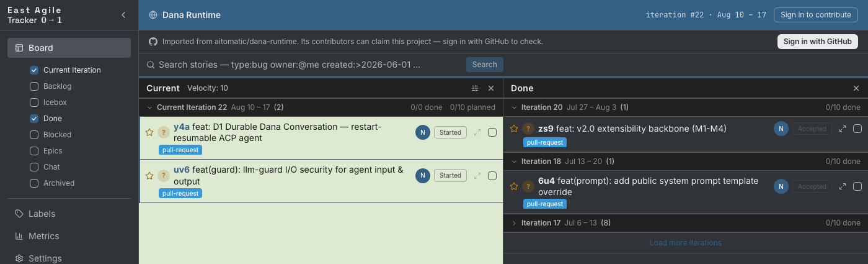Expand the y4a story details
This screenshot has width=868, height=264.
point(477,132)
